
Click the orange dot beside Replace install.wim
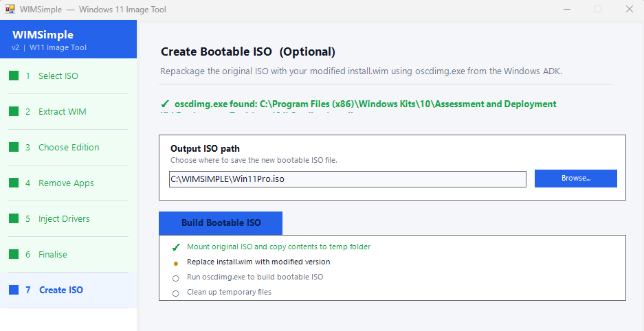(x=176, y=262)
